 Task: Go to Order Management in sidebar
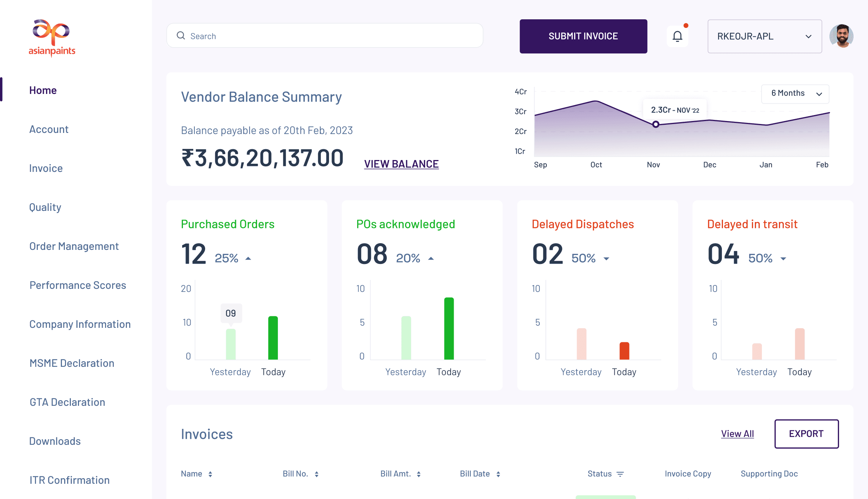[x=74, y=246]
